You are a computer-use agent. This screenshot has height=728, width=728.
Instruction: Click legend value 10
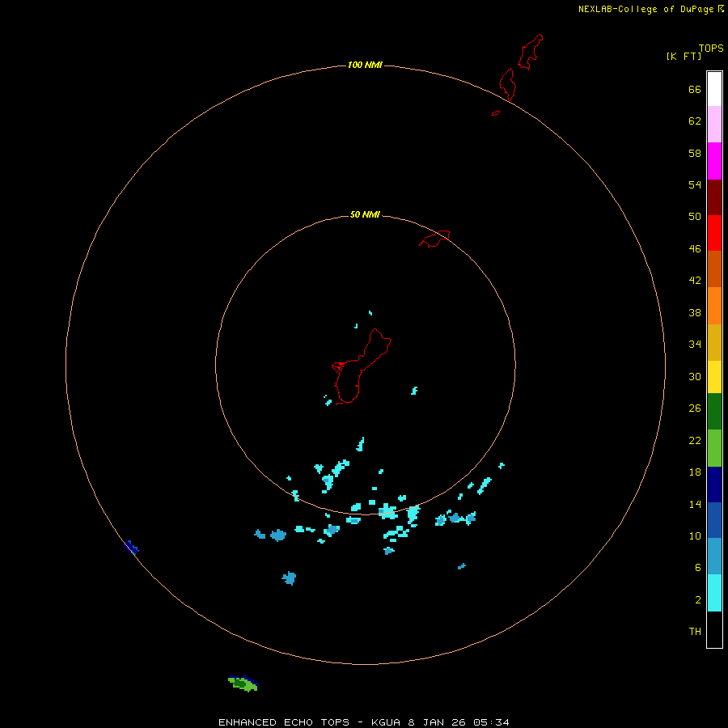(x=695, y=536)
